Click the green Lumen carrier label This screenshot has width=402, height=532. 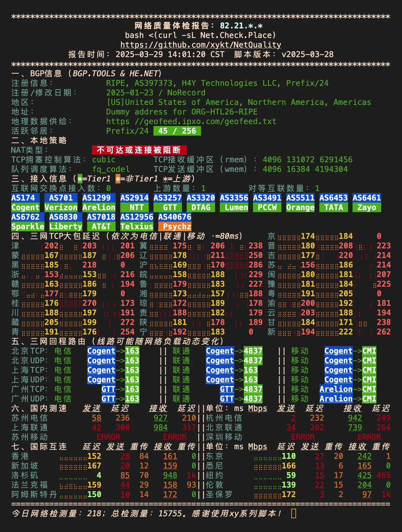pyautogui.click(x=234, y=207)
